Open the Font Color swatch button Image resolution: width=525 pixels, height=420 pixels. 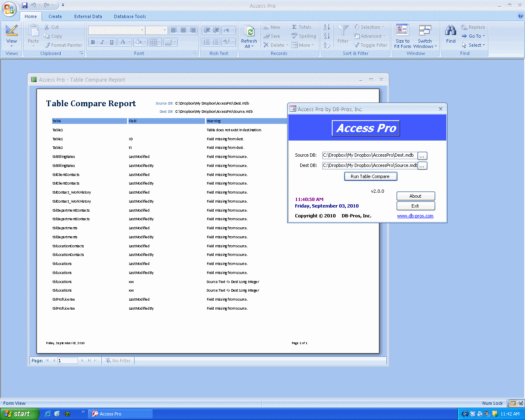[125, 42]
